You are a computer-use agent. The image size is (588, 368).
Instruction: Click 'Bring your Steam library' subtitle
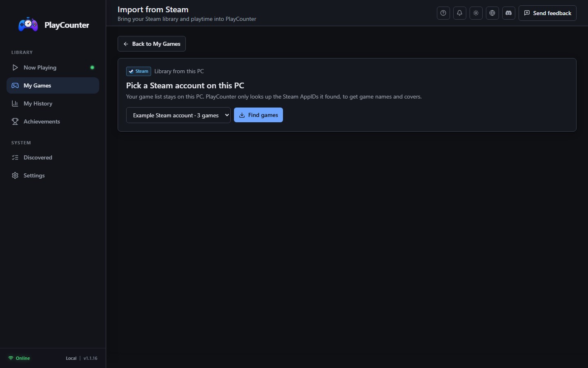click(x=187, y=19)
